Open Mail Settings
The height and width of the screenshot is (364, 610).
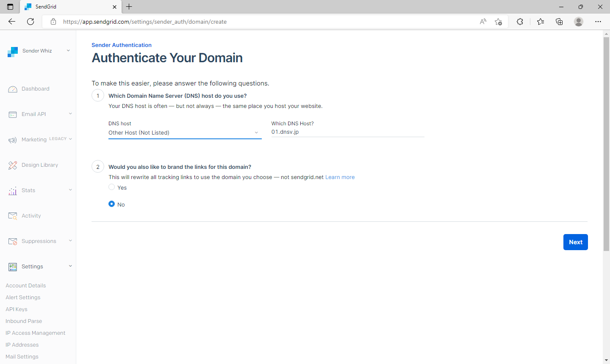pyautogui.click(x=22, y=357)
